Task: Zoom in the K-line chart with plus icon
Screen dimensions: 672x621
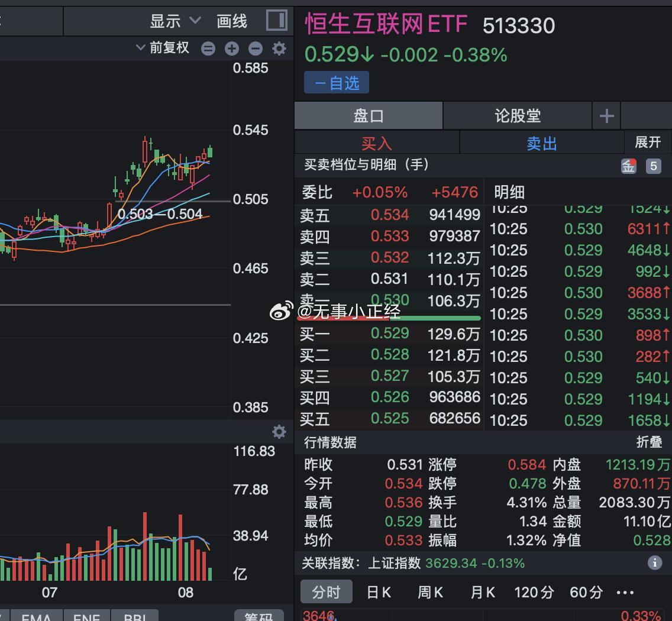Action: coord(232,48)
